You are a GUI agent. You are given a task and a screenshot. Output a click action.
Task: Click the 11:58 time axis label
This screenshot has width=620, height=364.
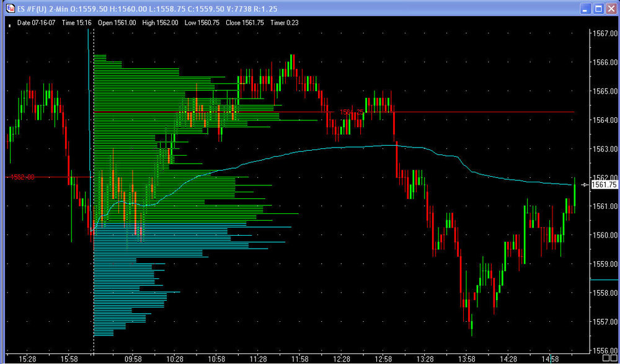299,359
